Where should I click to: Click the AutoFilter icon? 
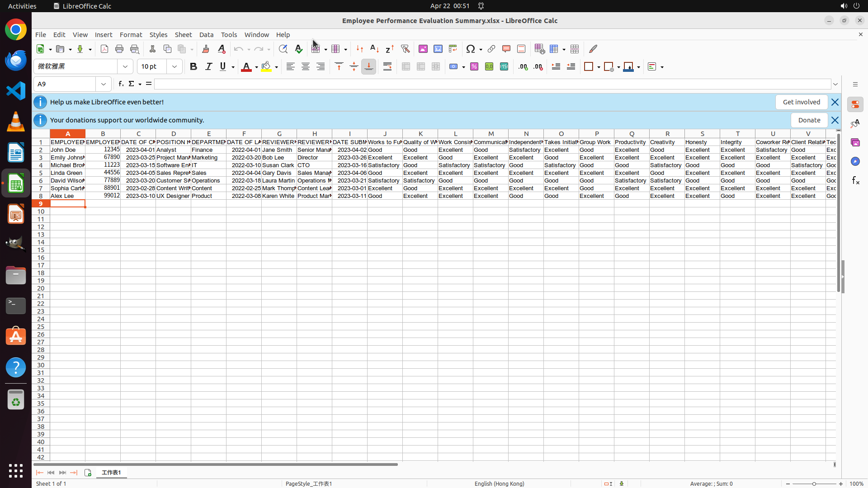coord(405,49)
